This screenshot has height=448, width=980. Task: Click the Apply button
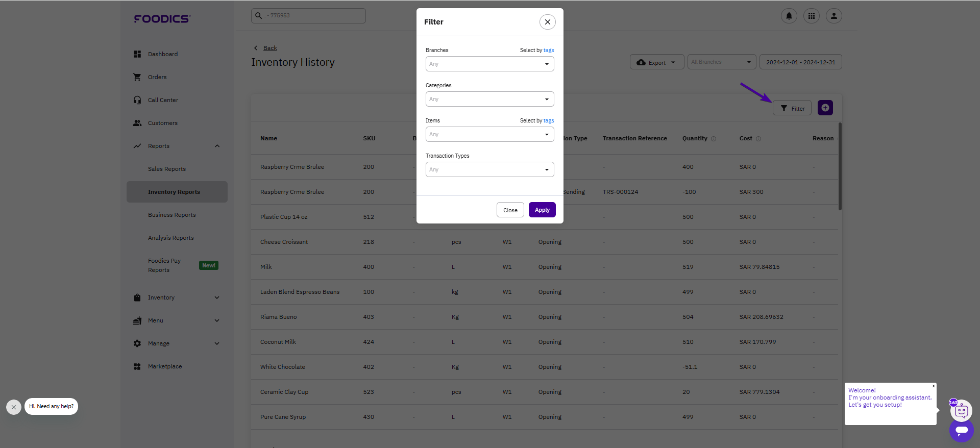click(x=542, y=210)
